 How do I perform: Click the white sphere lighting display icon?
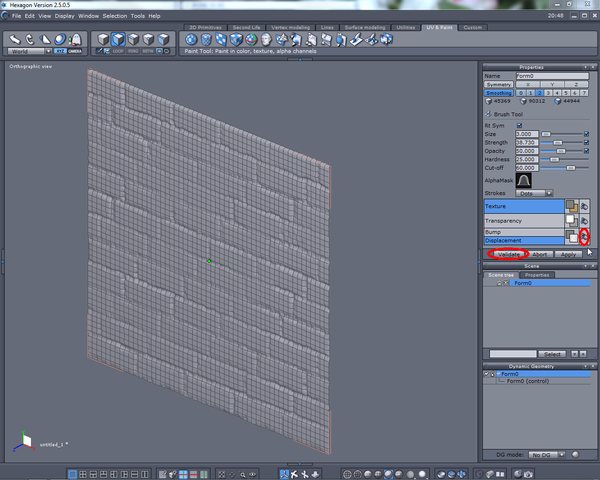click(422, 474)
